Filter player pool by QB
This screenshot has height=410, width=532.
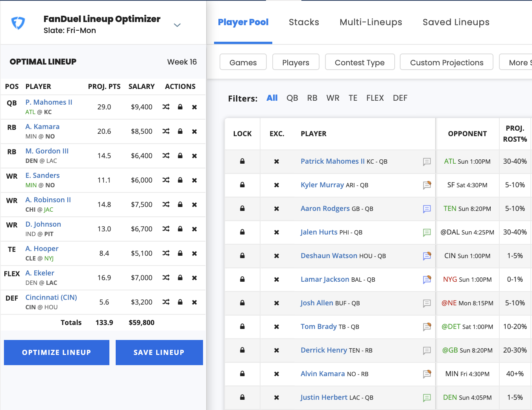[292, 98]
